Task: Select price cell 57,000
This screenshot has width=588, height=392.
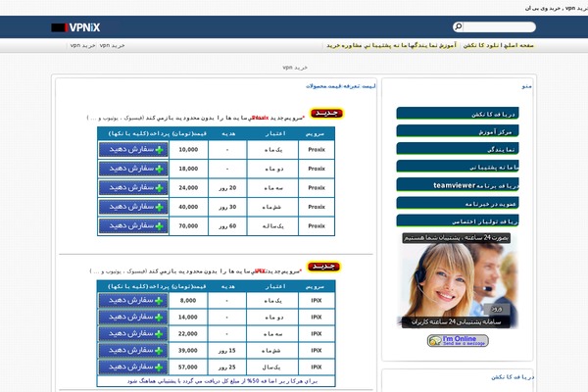Action: pos(188,367)
